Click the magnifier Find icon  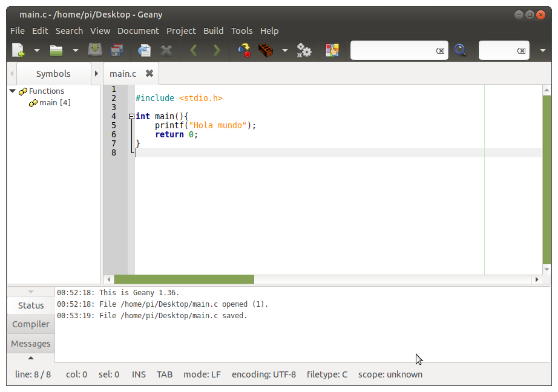pyautogui.click(x=461, y=50)
